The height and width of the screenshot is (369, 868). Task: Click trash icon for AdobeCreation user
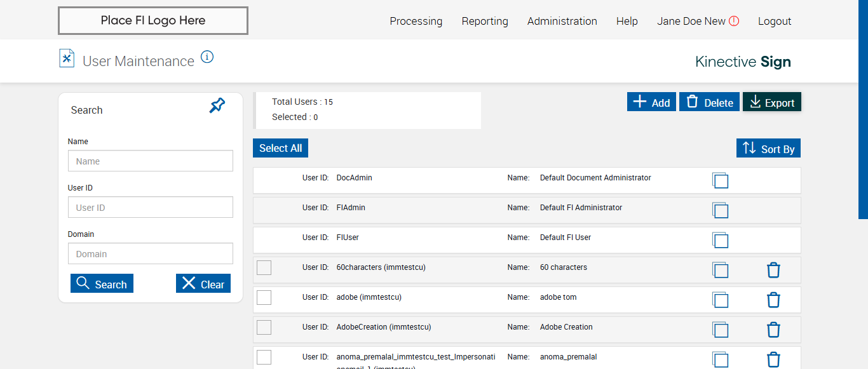(x=773, y=330)
